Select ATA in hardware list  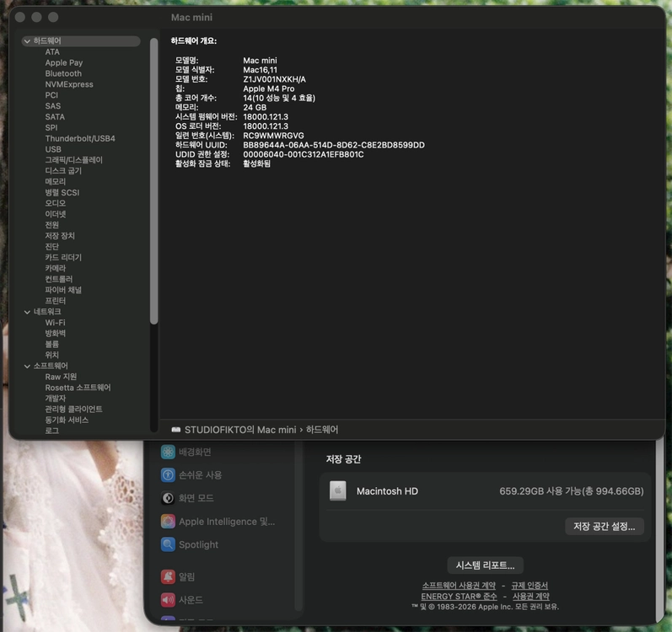point(52,51)
